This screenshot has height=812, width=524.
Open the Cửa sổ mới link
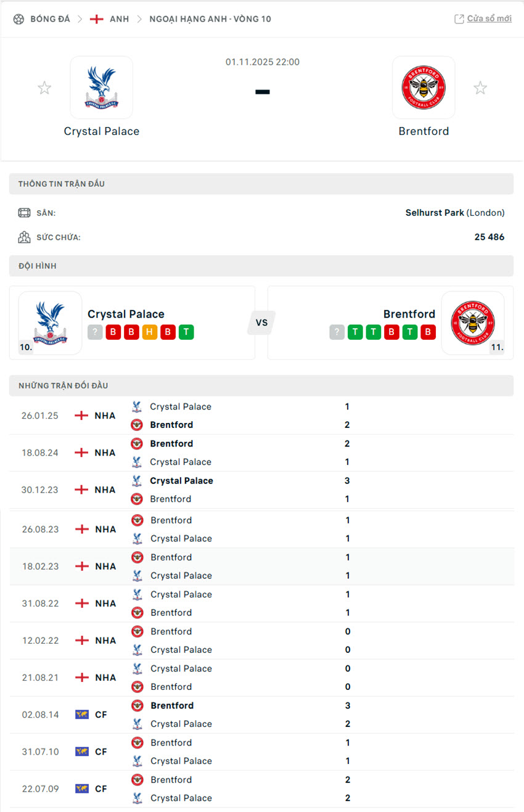488,18
